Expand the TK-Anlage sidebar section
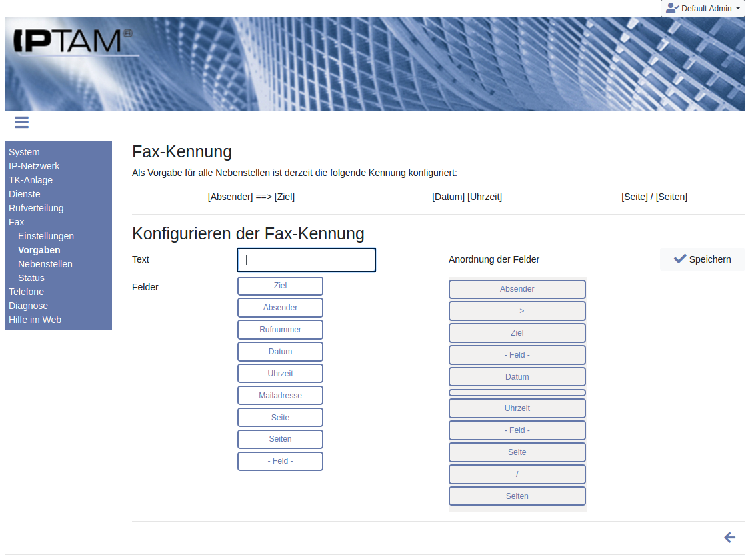This screenshot has width=756, height=555. point(31,180)
